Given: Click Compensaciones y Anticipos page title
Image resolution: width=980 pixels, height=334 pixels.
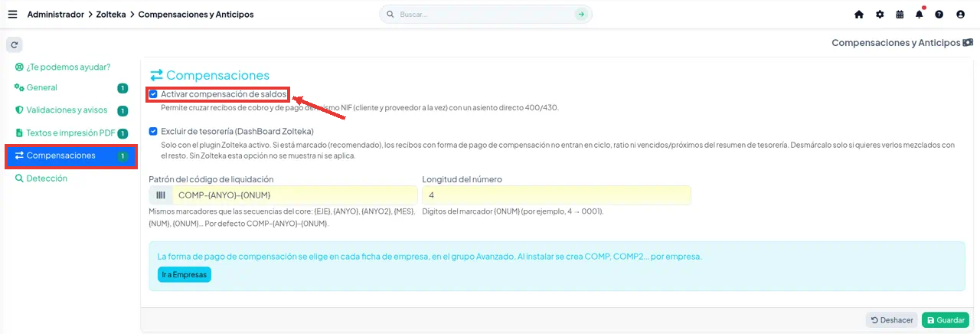Looking at the screenshot, I should point(896,43).
